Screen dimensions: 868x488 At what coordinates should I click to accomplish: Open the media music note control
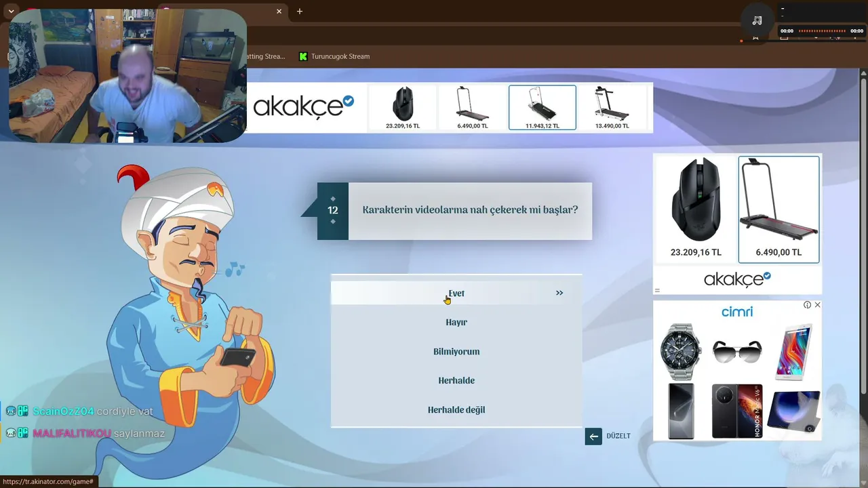click(757, 20)
